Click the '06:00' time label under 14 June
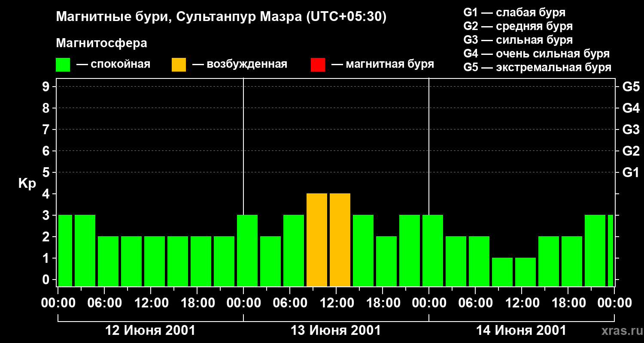 tap(475, 303)
